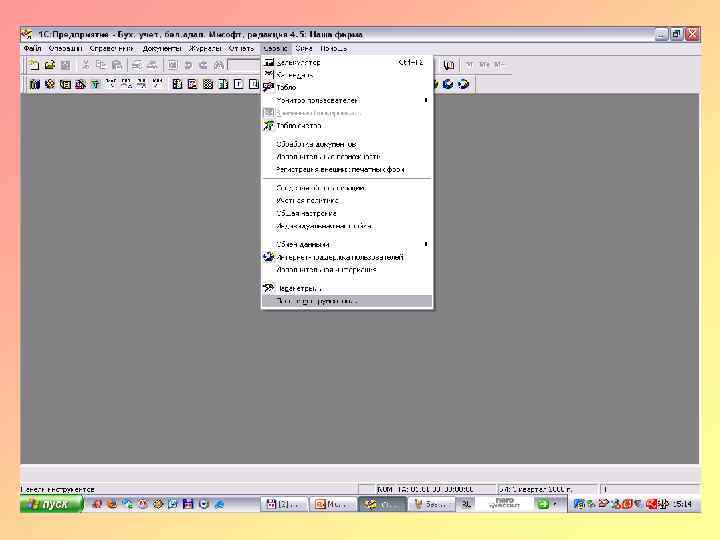Viewport: 720px width, 540px height.
Task: Click the Табло счетов menu icon
Action: [269, 125]
